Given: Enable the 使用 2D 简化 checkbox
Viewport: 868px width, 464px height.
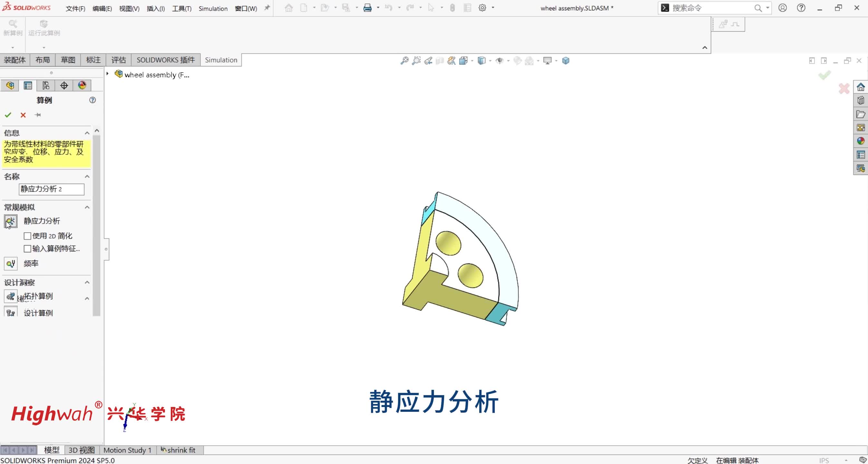Looking at the screenshot, I should coord(27,236).
